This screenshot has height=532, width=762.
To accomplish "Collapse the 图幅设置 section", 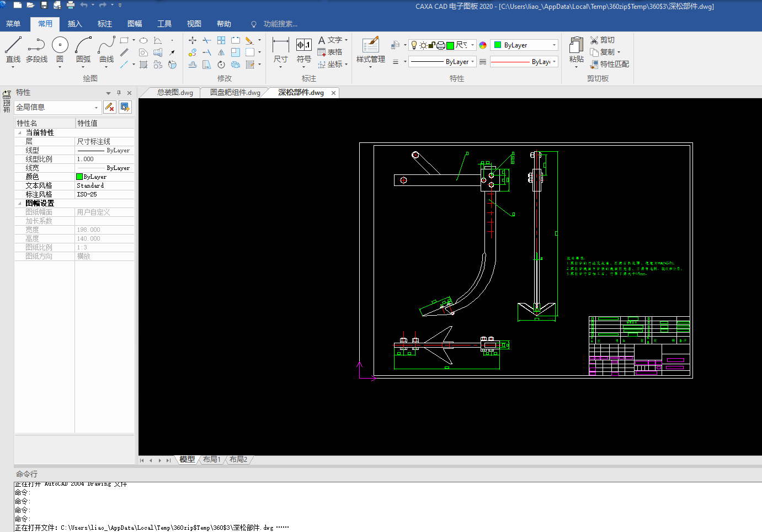I will point(20,204).
